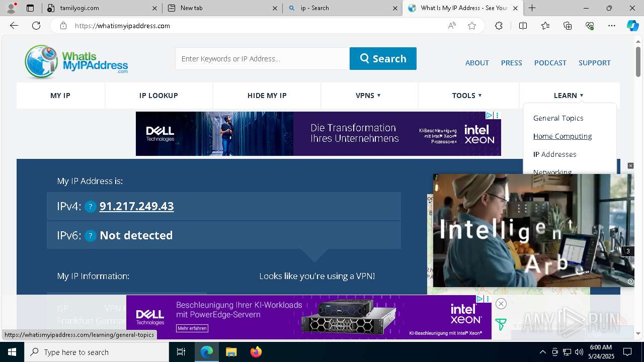Close the bottom Dell banner ad

(501, 304)
